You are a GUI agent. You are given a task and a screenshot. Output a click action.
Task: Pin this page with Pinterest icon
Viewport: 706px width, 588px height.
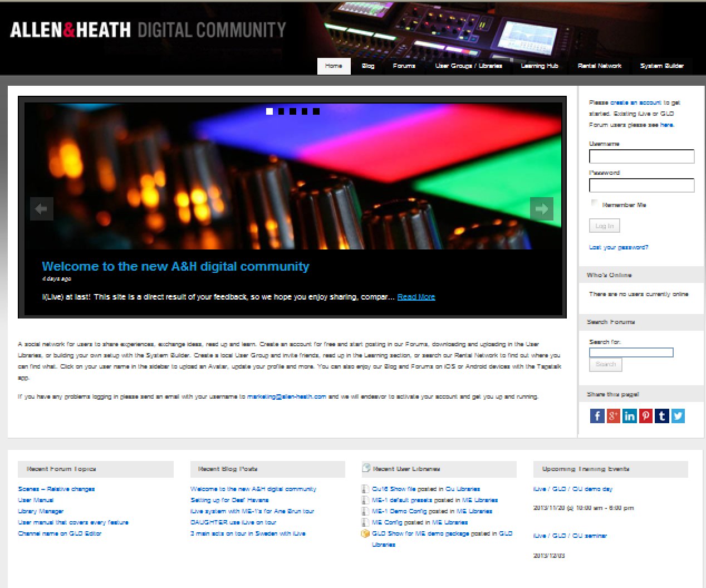(645, 416)
